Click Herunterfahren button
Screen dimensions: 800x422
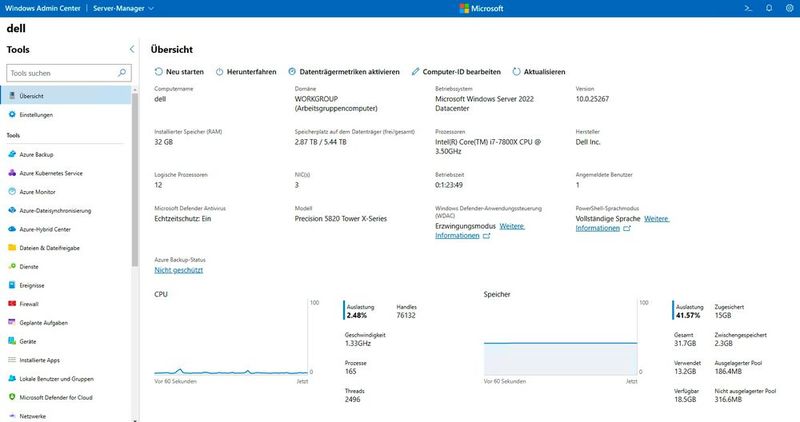pos(246,72)
